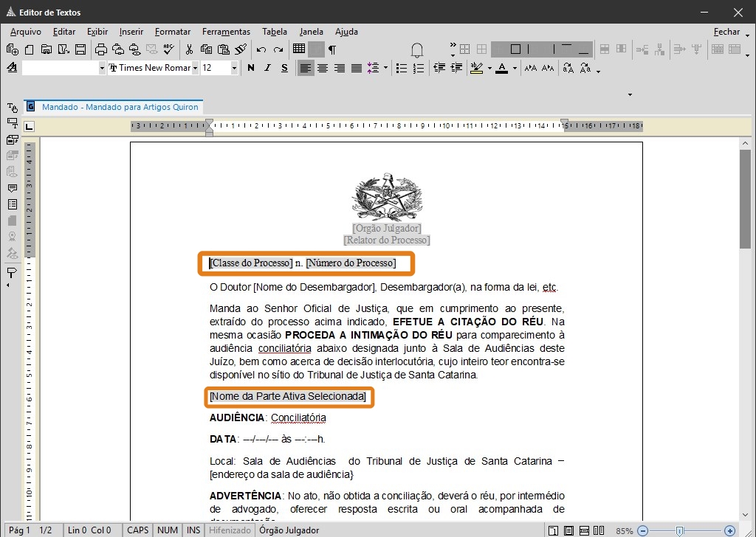756x537 pixels.
Task: Click the new document icon
Action: tap(30, 49)
